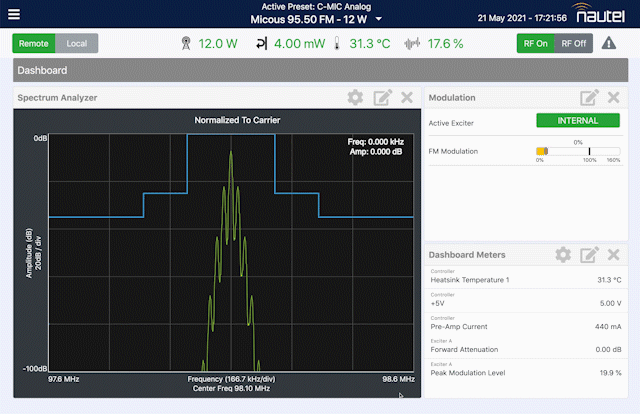Screen dimensions: 640x414
Task: Click the thermometer temperature icon
Action: click(x=337, y=43)
